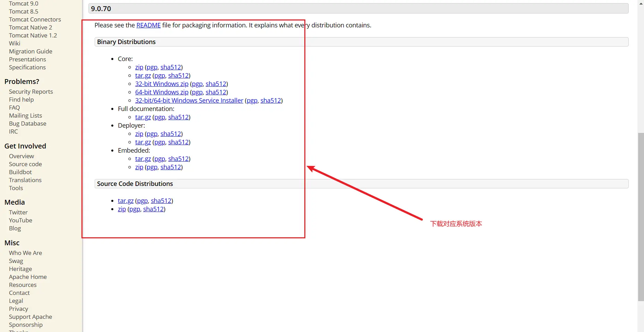Open pgp signature for 32-bit Windows zip
Screen dimensions: 644x332
197,84
